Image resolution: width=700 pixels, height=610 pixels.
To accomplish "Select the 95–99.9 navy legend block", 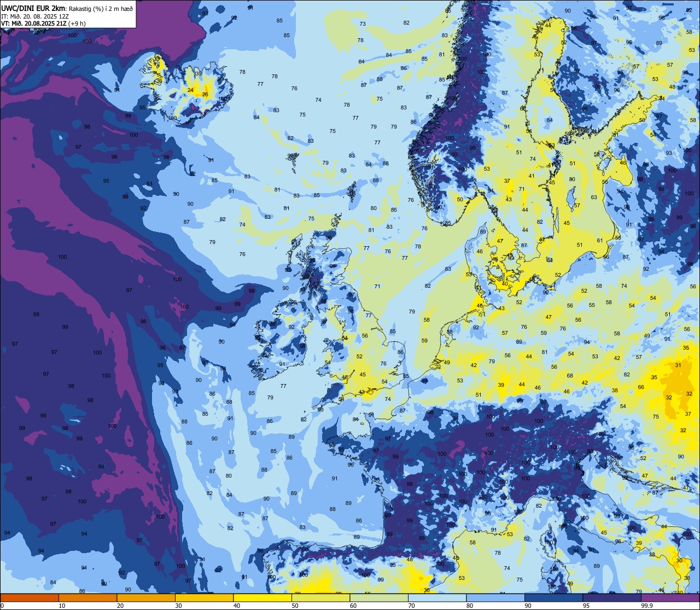I will (x=612, y=597).
